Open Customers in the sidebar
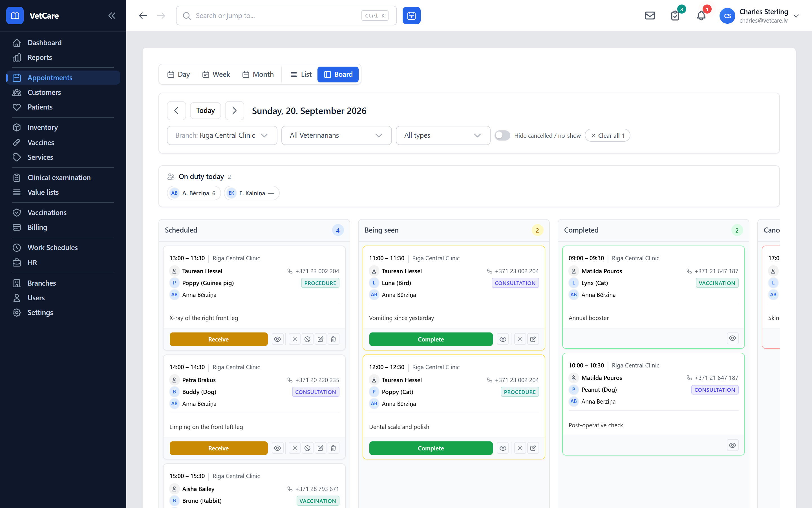This screenshot has height=508, width=812. click(63, 92)
